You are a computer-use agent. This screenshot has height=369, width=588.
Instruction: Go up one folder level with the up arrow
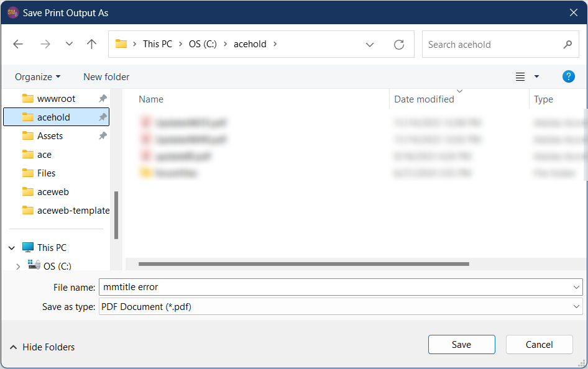pyautogui.click(x=91, y=44)
